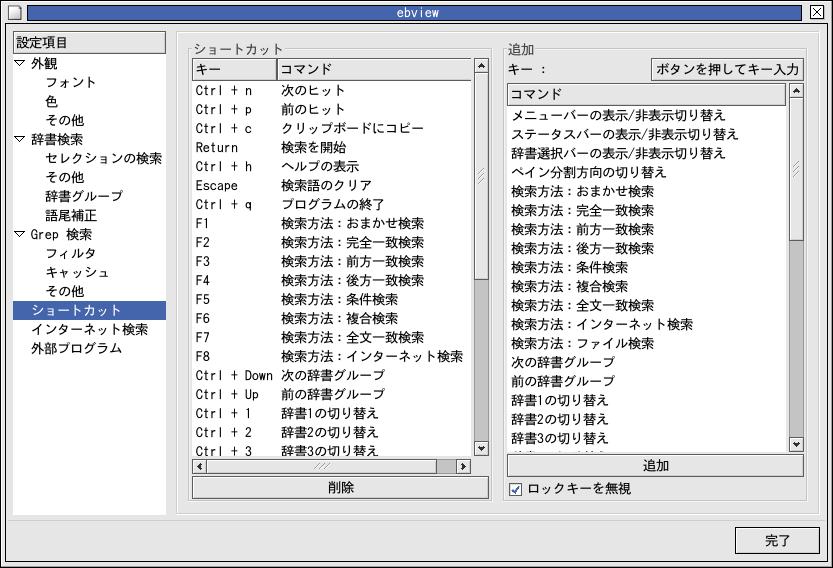833x568 pixels.
Task: Click the 完了 button
Action: point(777,541)
